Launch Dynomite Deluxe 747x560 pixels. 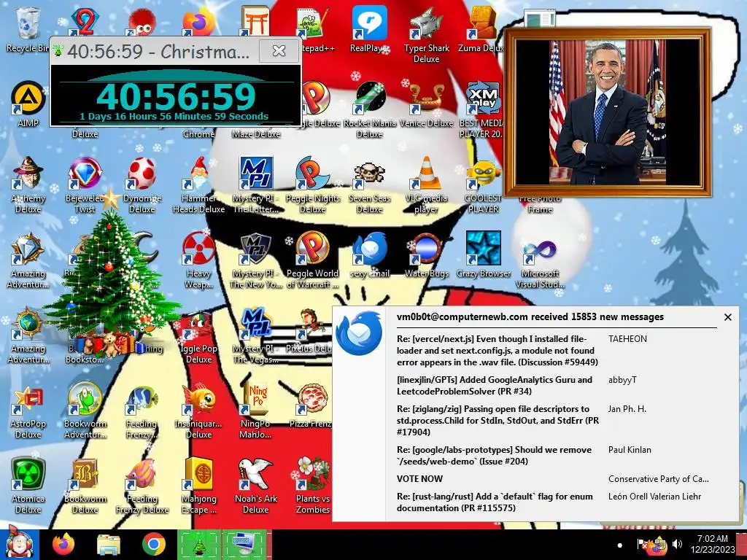(x=142, y=184)
